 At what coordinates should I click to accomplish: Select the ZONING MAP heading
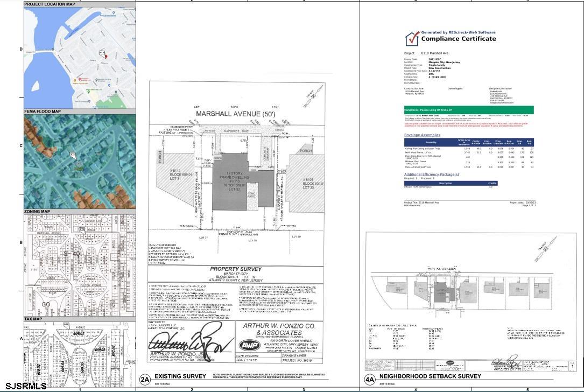37,212
